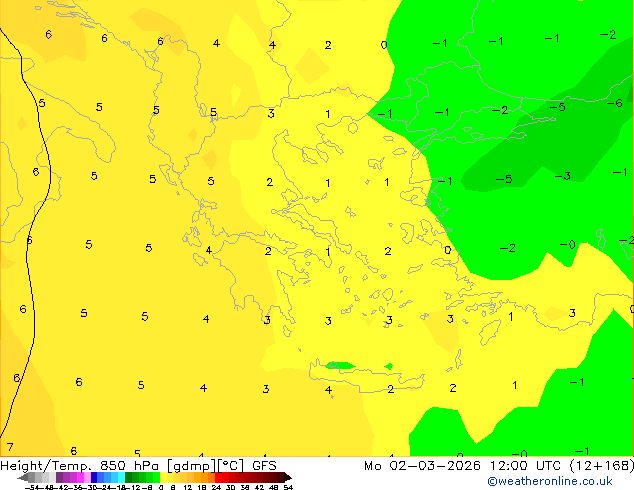
Task: Click the bright yellow legend swatch
Action: point(163,478)
